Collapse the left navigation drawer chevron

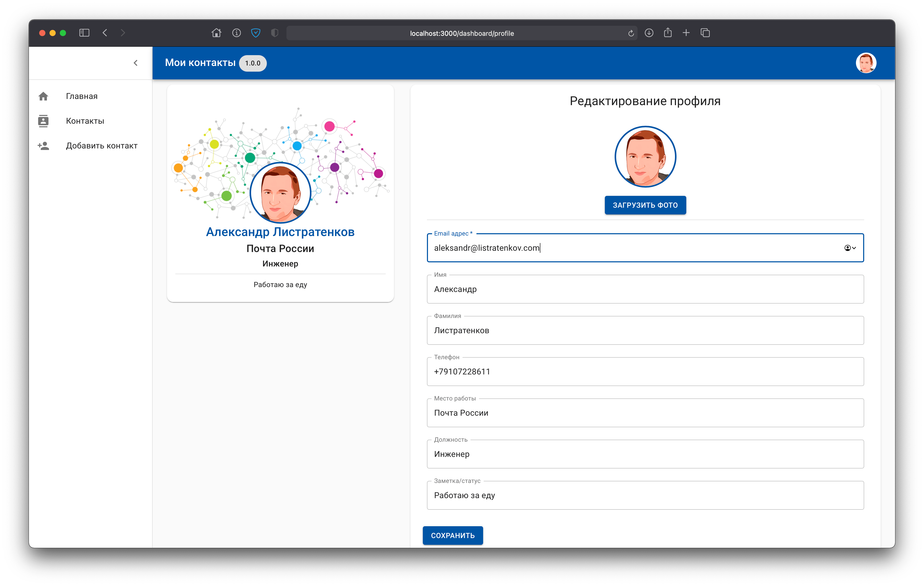(135, 63)
